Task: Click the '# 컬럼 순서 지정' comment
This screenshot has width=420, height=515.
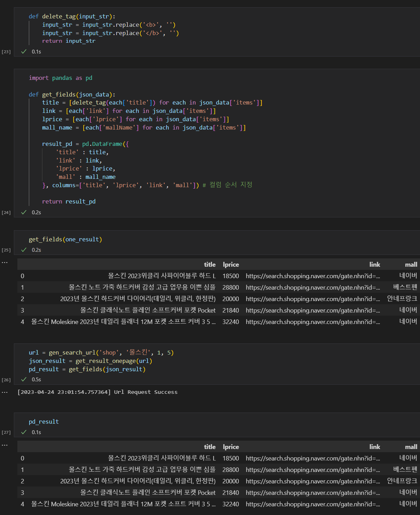Action: [x=227, y=185]
